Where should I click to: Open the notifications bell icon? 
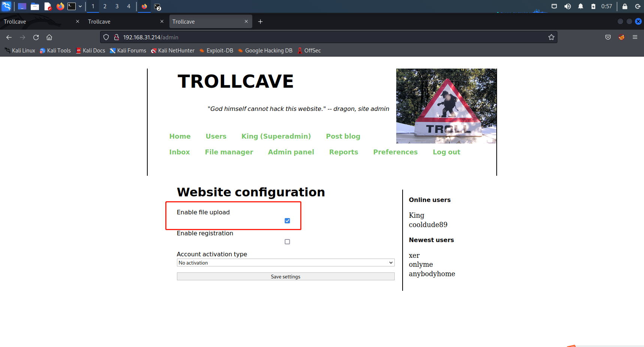click(581, 6)
